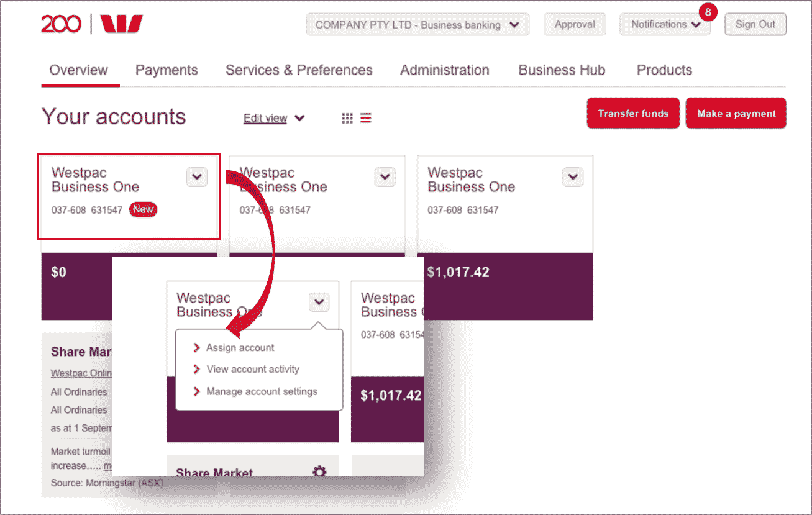
Task: Click the Westpac logo in header
Action: pos(122,24)
